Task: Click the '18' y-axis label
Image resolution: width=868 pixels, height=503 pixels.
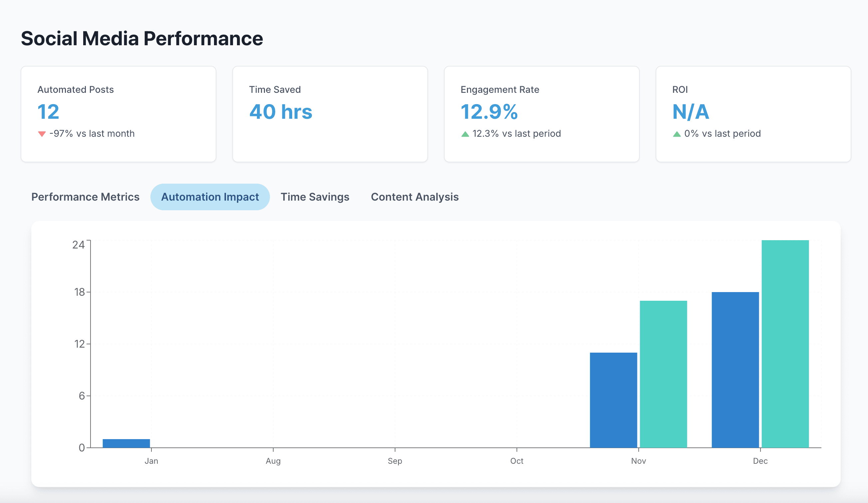Action: (79, 292)
